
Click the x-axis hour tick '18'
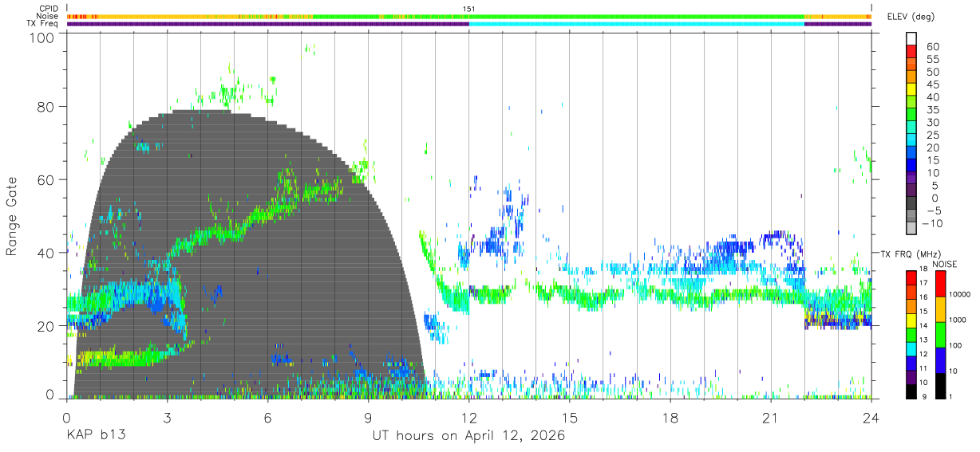tap(670, 418)
